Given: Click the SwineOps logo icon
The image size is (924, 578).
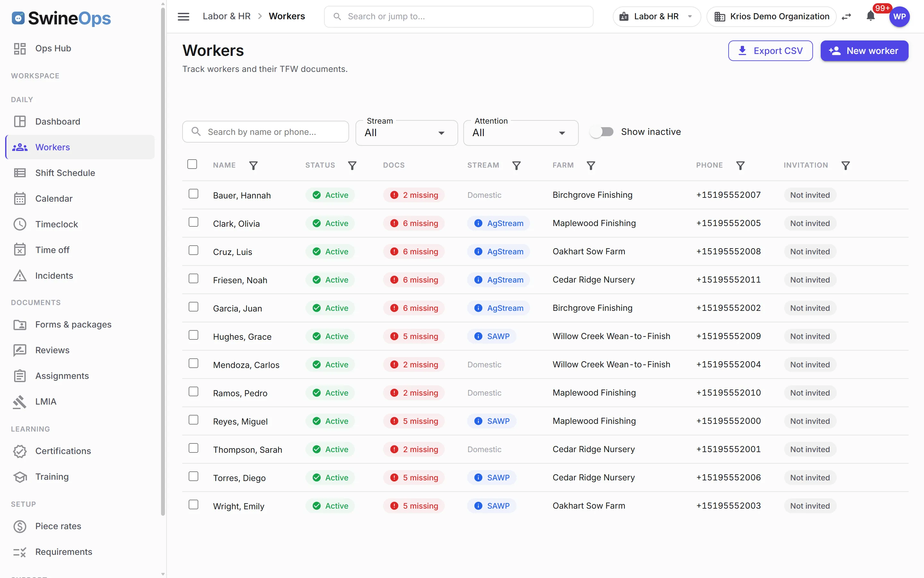Looking at the screenshot, I should pos(18,18).
